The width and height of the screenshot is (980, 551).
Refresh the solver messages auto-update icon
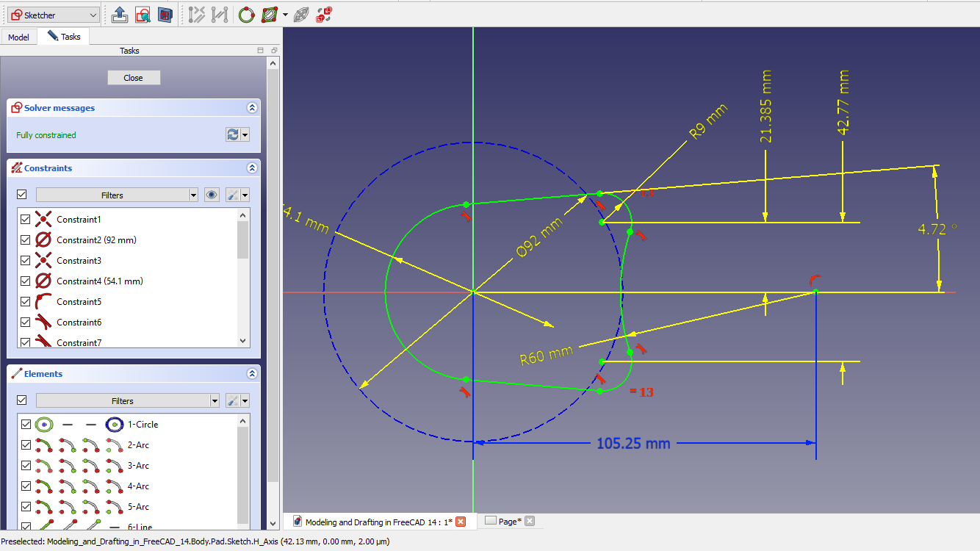click(232, 134)
